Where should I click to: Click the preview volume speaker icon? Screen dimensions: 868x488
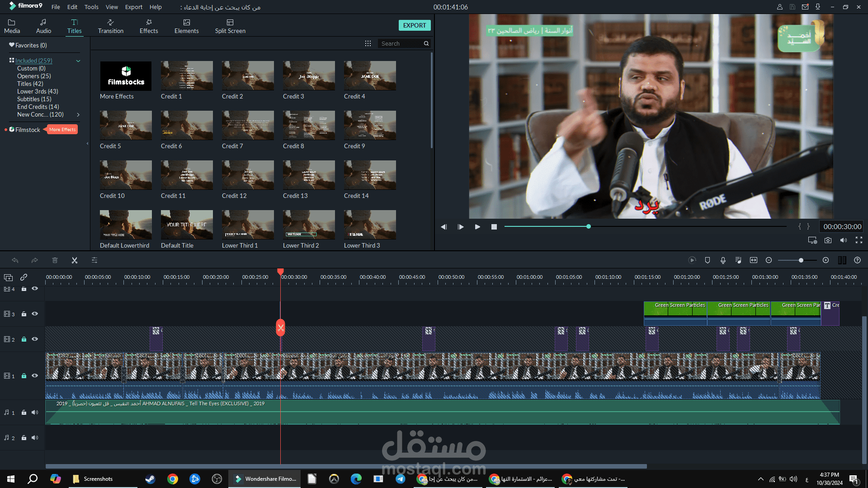click(843, 240)
